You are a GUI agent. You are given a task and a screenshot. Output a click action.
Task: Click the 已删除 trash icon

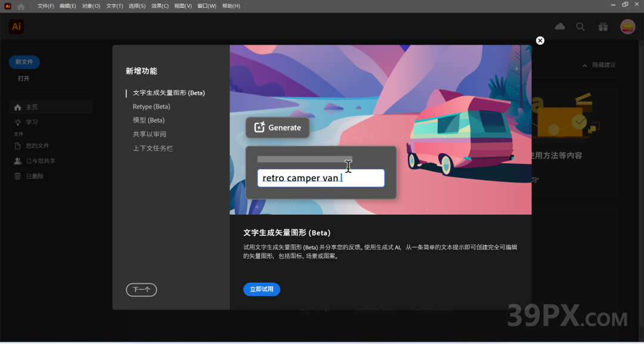(18, 176)
